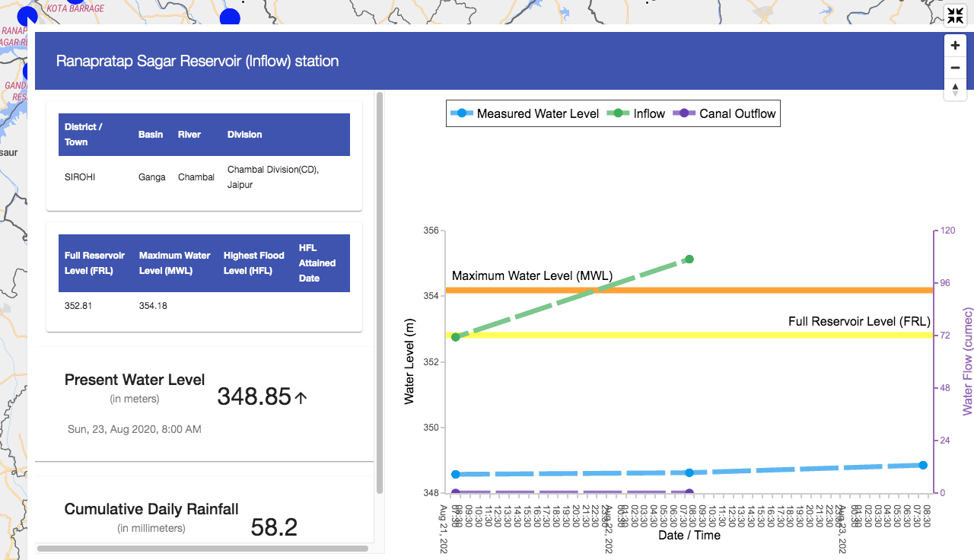Image resolution: width=974 pixels, height=560 pixels.
Task: Click the Cumulative Daily Rainfall value 58.2
Action: pyautogui.click(x=274, y=527)
